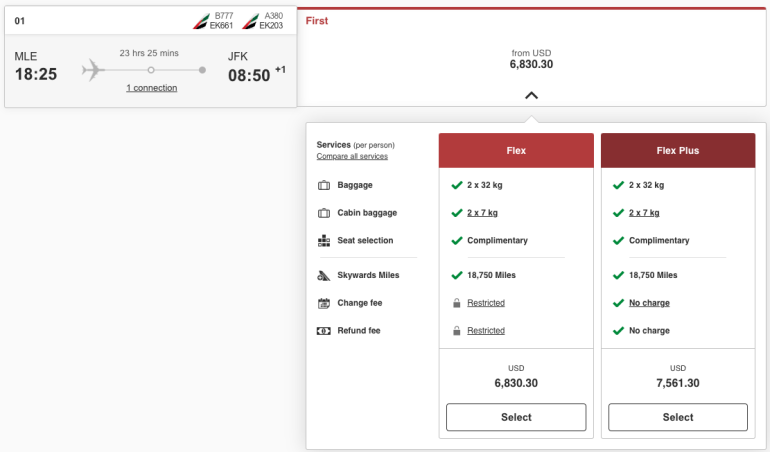Click Restricted change fee link under Flex

[x=486, y=303]
